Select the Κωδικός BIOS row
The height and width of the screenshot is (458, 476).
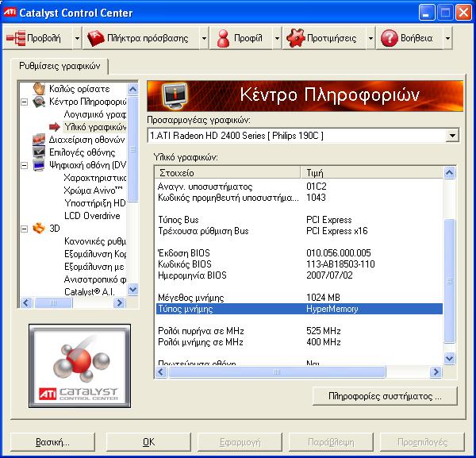(x=299, y=264)
